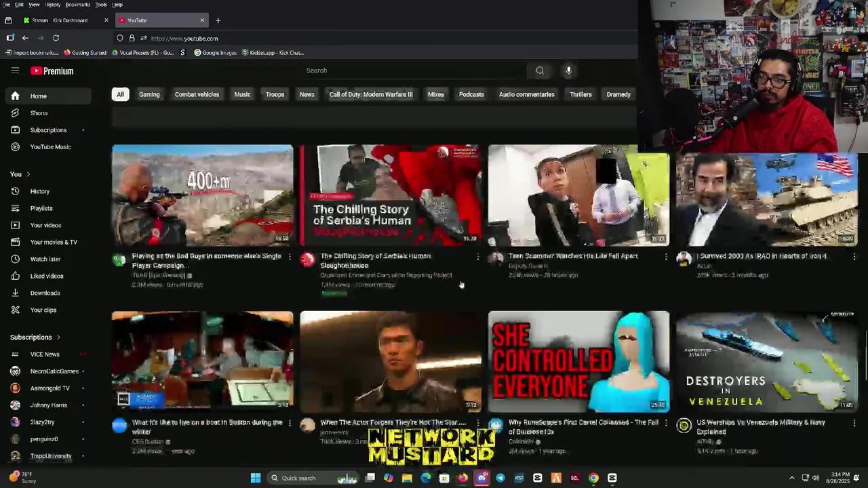Select the Thrillers filter chip
The width and height of the screenshot is (868, 488).
coord(580,94)
